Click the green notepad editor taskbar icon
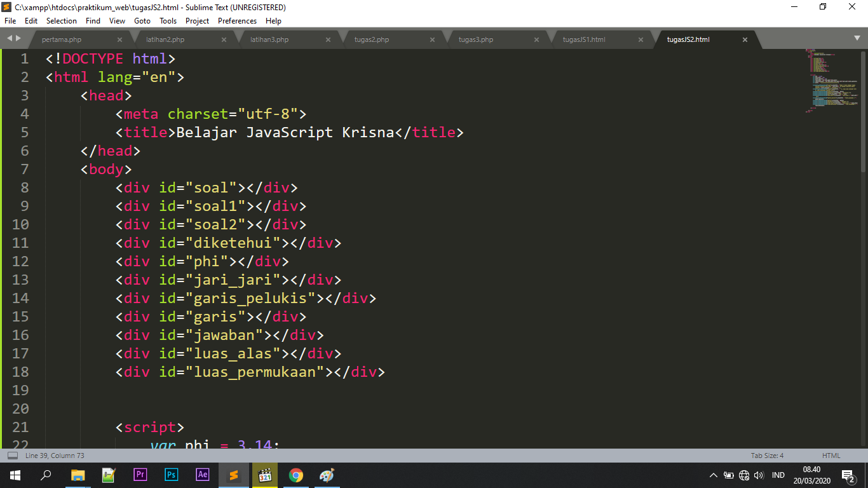The image size is (868, 488). point(109,475)
